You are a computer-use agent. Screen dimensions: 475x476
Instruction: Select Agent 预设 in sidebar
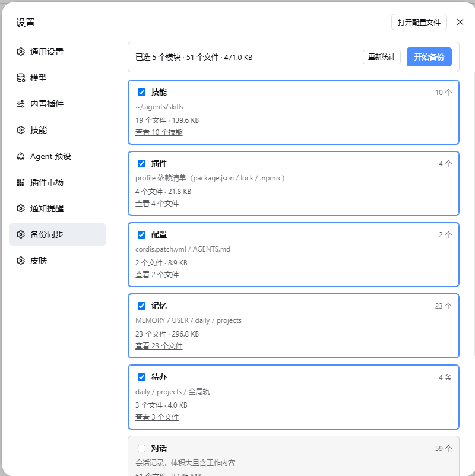(x=58, y=156)
